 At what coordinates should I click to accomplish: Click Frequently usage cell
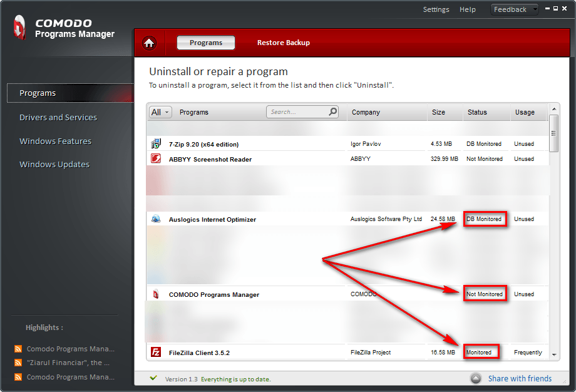pyautogui.click(x=528, y=353)
